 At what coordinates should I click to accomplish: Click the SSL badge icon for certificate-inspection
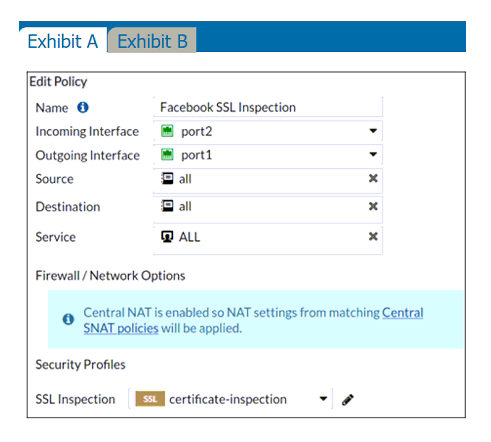150,399
